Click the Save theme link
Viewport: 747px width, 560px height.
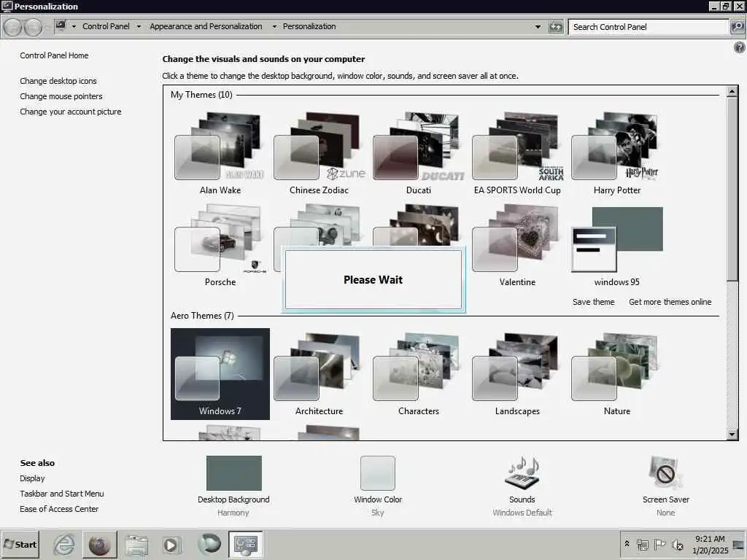pos(593,302)
